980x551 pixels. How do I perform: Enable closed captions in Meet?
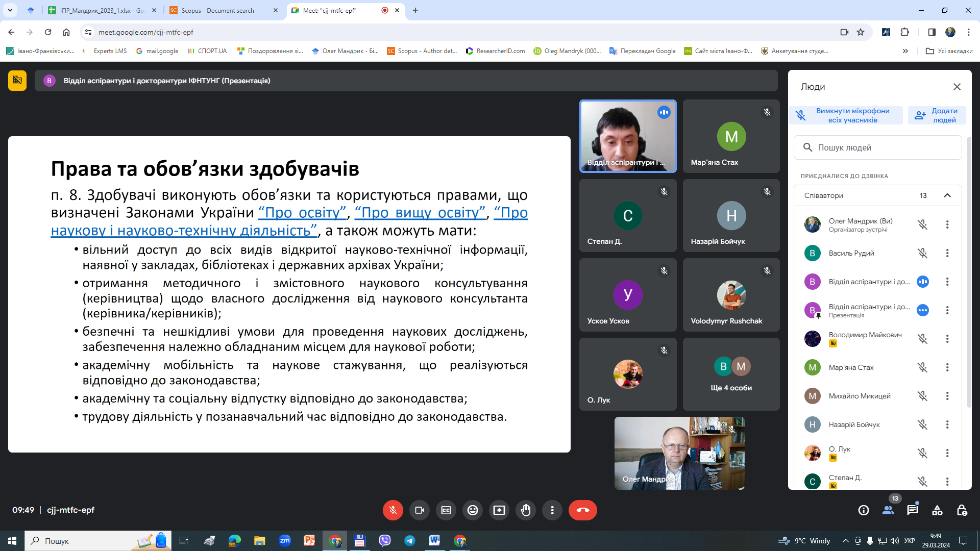pos(446,510)
